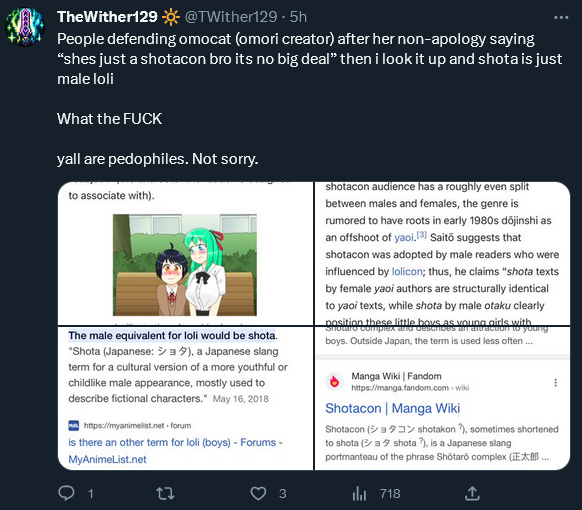
Task: Open the shotacon audience text screenshot
Action: click(442, 254)
